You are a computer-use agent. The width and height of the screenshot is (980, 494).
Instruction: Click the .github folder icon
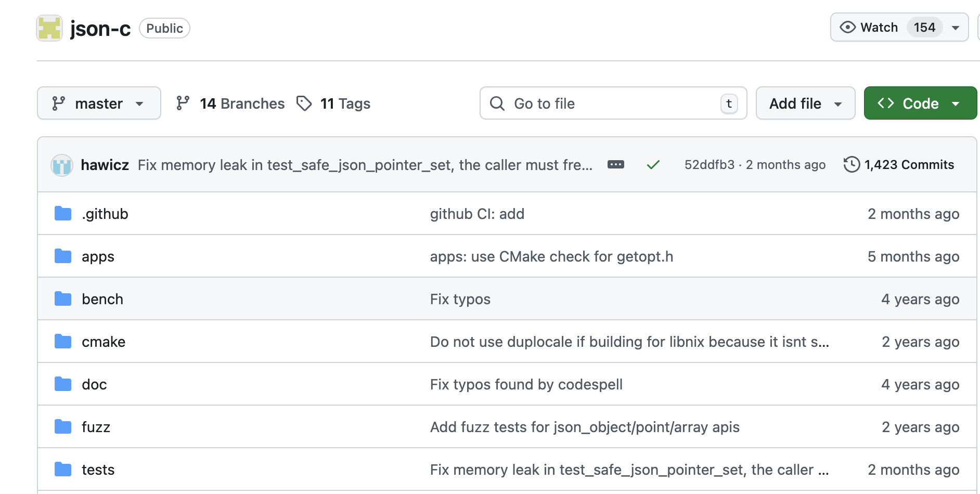point(63,214)
